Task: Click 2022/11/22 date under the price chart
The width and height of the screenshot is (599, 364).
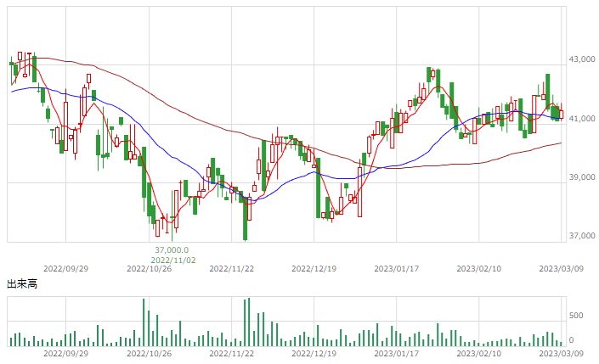Action: [231, 269]
